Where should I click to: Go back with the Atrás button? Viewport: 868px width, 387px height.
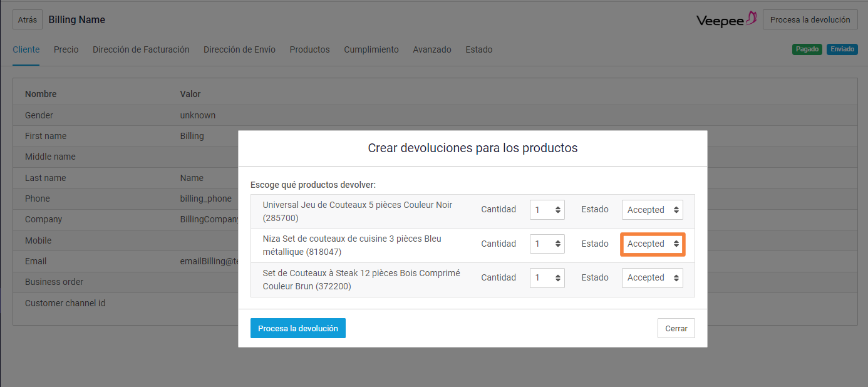(x=28, y=20)
